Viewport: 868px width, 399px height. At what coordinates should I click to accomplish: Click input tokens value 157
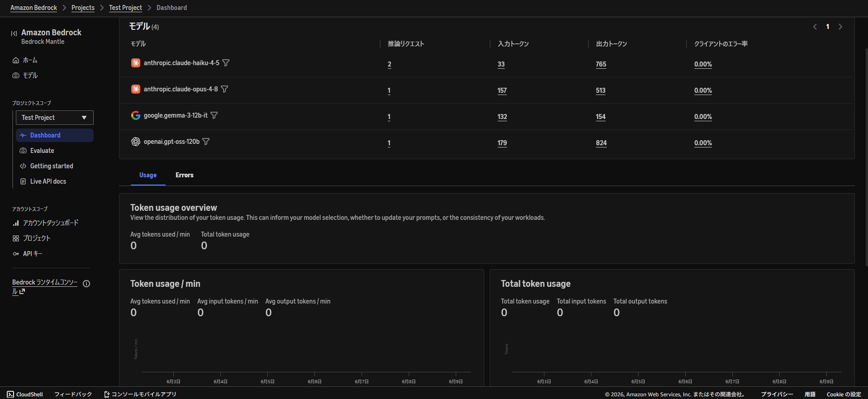(502, 90)
